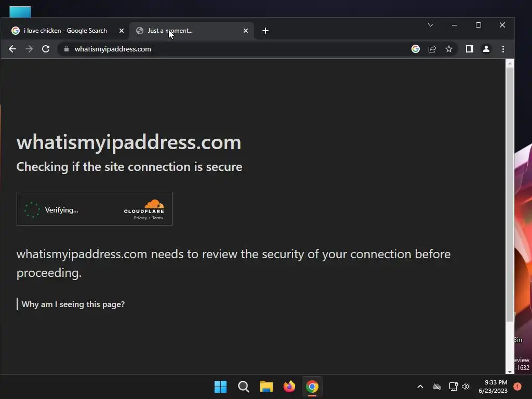
Task: View site security lock info
Action: pos(66,49)
